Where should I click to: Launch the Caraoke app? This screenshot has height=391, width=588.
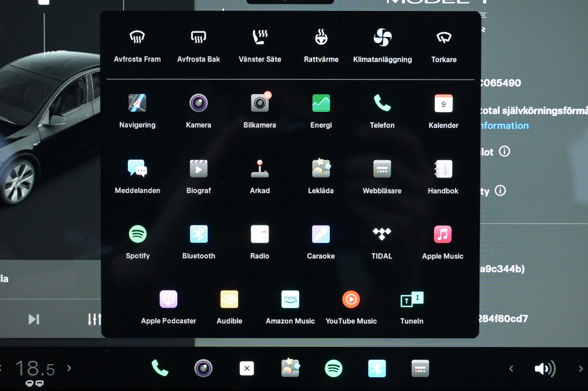pos(321,242)
